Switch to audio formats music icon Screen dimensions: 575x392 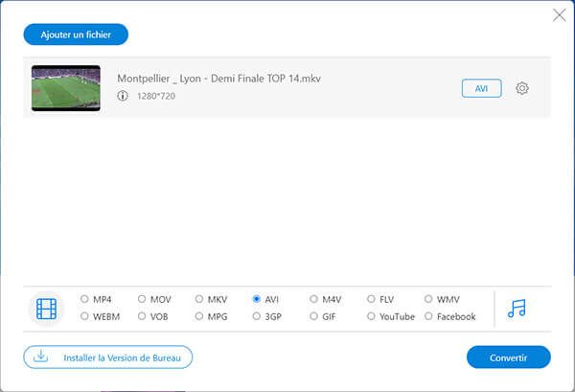click(517, 308)
